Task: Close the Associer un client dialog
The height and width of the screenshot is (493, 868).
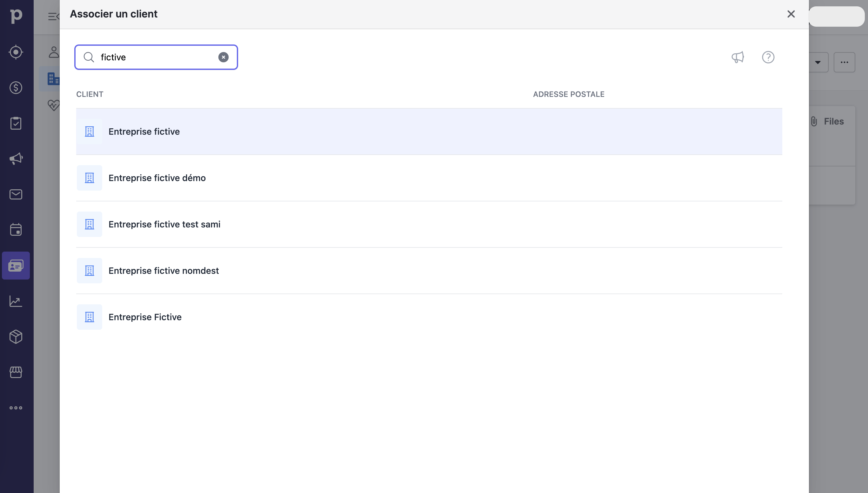Action: coord(791,14)
